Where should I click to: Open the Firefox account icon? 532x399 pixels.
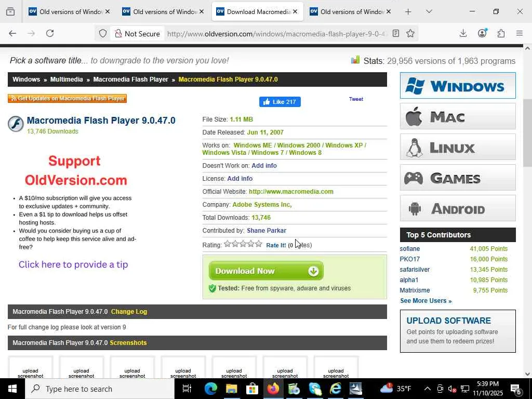click(x=482, y=33)
